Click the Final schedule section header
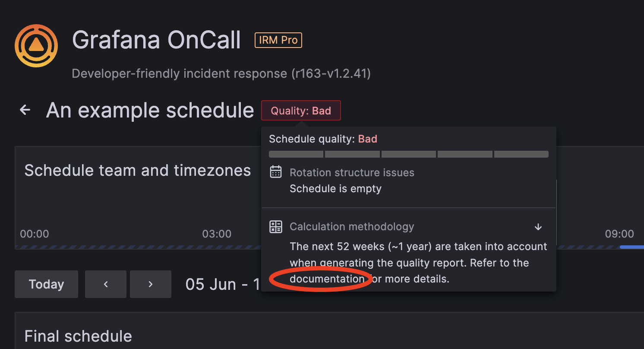 78,336
